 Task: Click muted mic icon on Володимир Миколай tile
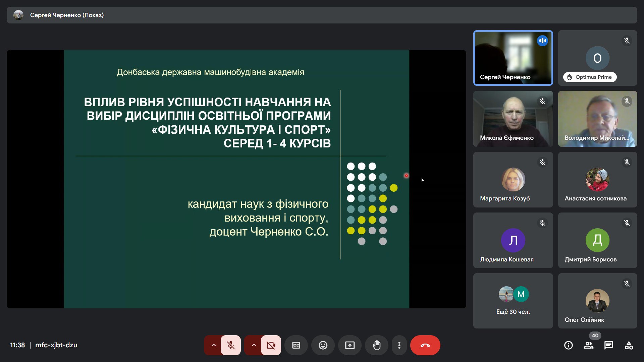627,102
